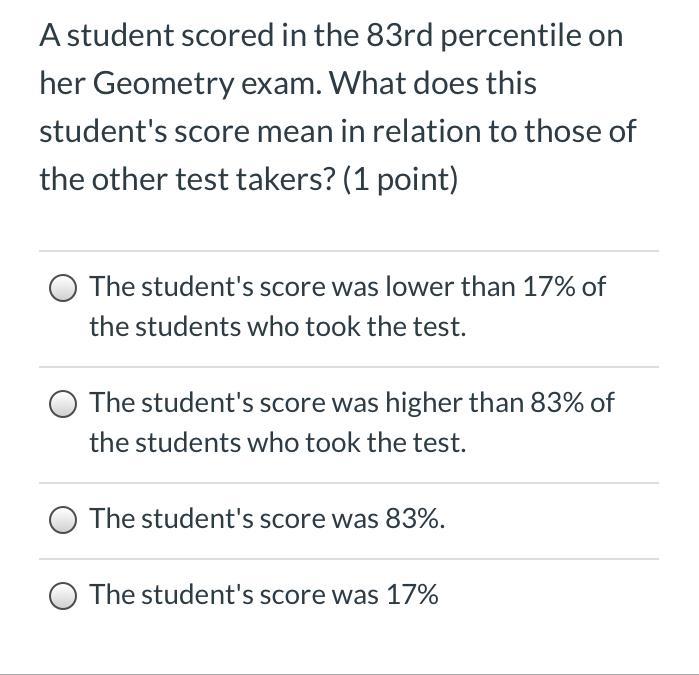Viewport: 699px width, 675px height.
Task: Click the text 'score was higher than 83% of'
Action: click(x=437, y=403)
